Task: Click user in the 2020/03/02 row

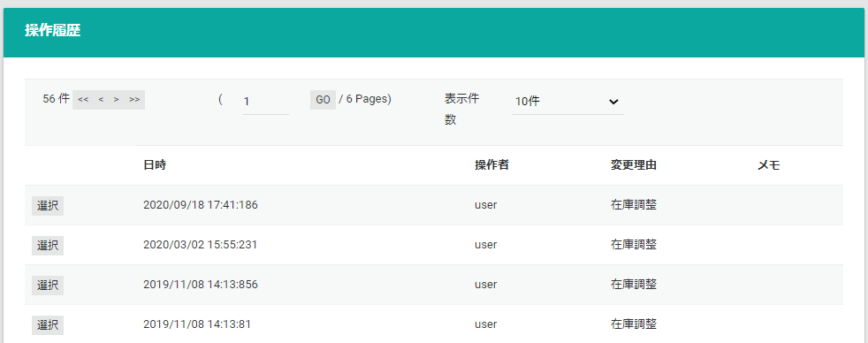Action: (485, 245)
